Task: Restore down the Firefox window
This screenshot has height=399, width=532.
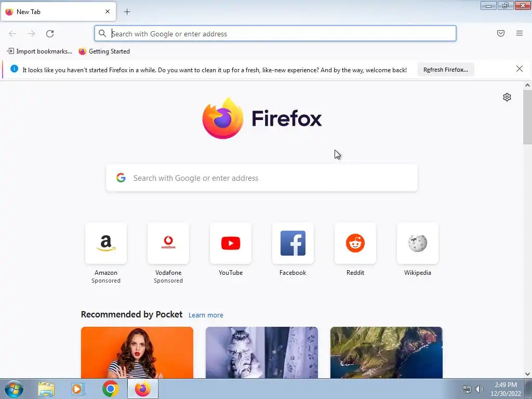Action: (506, 6)
